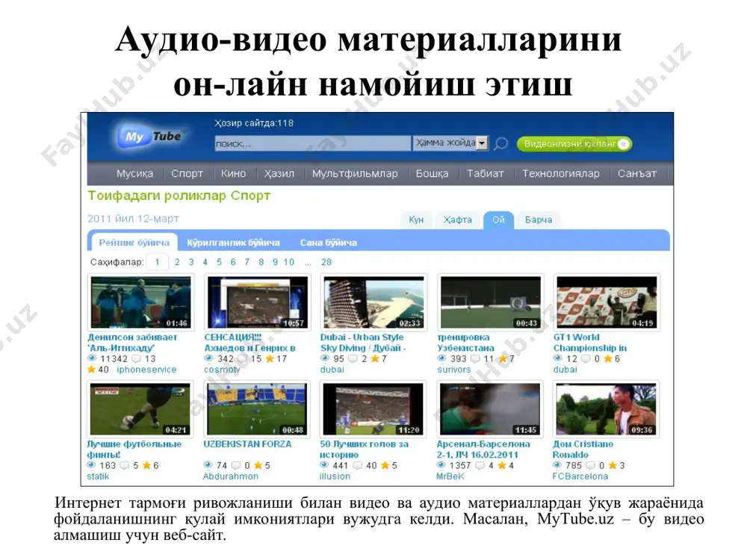The height and width of the screenshot is (560, 747).
Task: Click the Dubai - Urban Style title link
Action: click(x=362, y=343)
